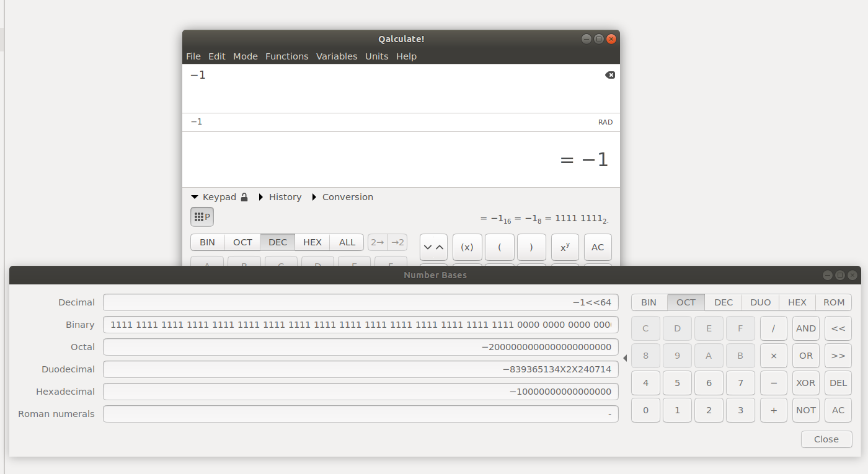The height and width of the screenshot is (474, 868).
Task: Open the Edit menu
Action: [x=217, y=56]
